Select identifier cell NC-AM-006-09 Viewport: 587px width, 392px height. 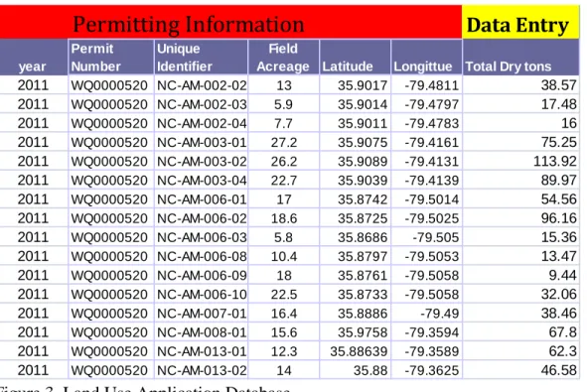[201, 275]
